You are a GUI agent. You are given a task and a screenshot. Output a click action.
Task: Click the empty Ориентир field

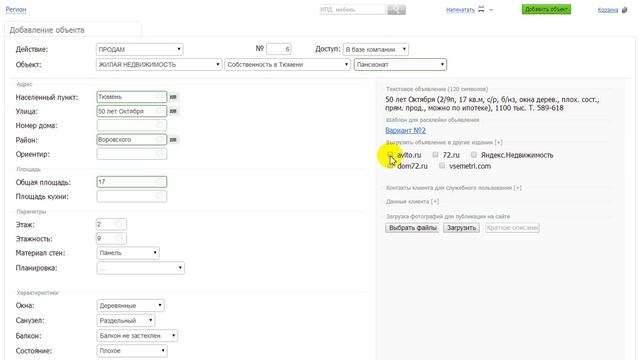[131, 154]
